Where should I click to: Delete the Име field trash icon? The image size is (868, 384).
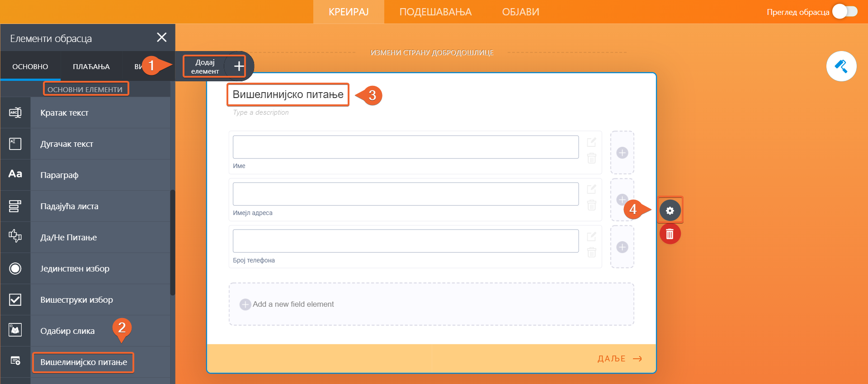tap(591, 158)
